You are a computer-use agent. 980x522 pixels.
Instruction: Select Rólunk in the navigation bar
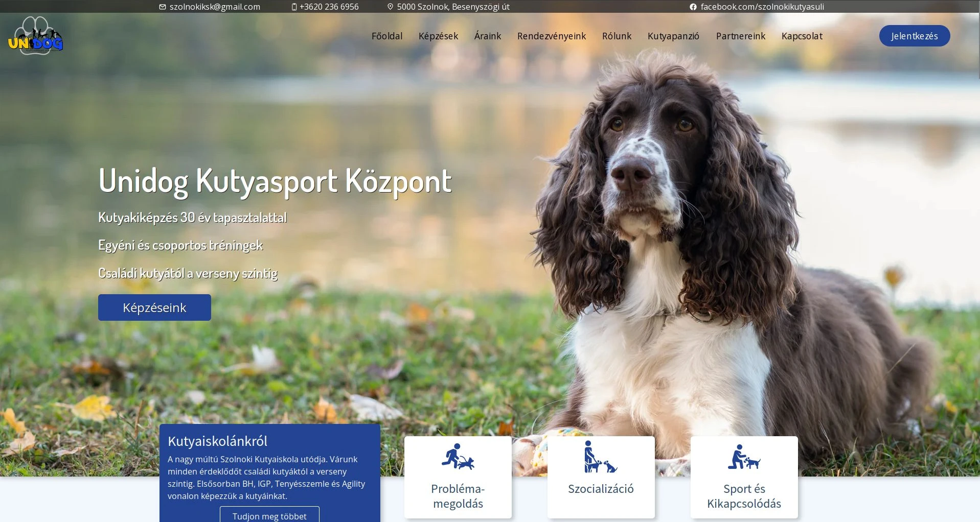pyautogui.click(x=617, y=36)
